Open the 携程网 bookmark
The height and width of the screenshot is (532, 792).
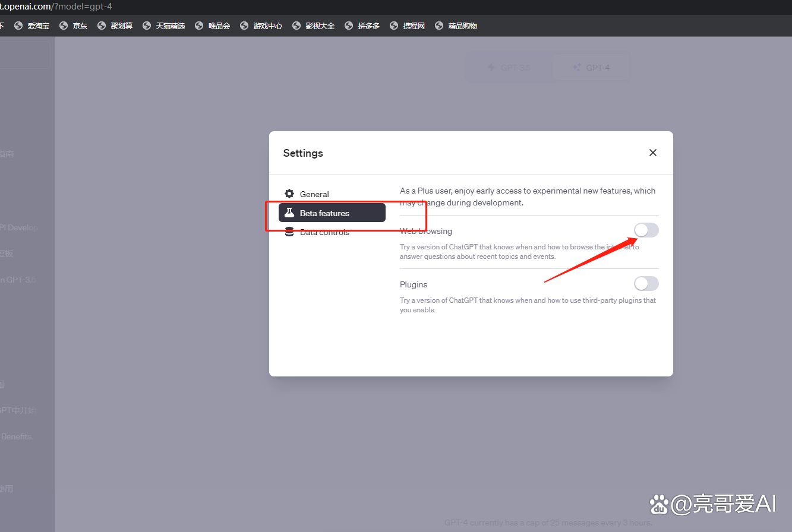pos(407,26)
